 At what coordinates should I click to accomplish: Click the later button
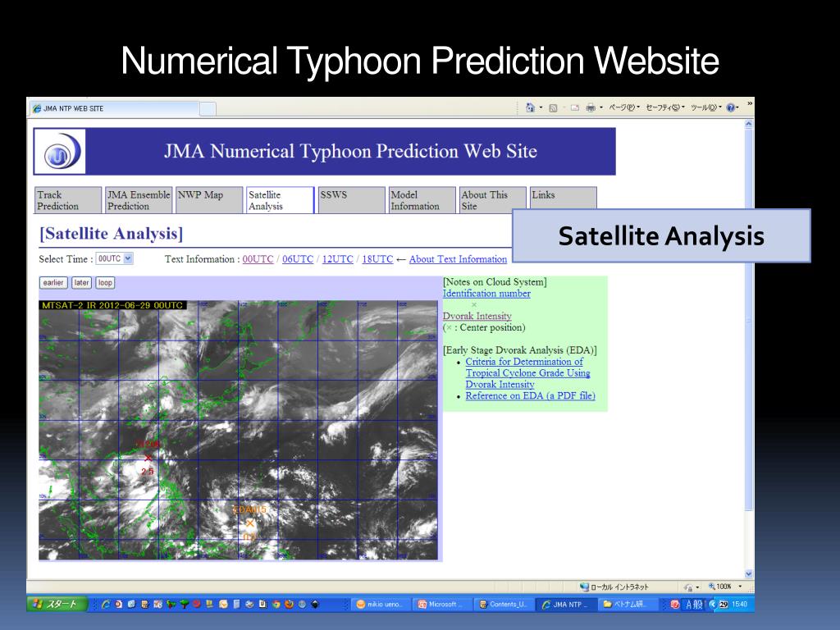(x=81, y=283)
